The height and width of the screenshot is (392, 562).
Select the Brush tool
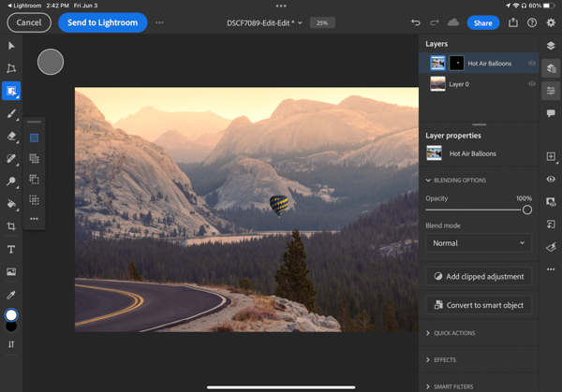[11, 114]
